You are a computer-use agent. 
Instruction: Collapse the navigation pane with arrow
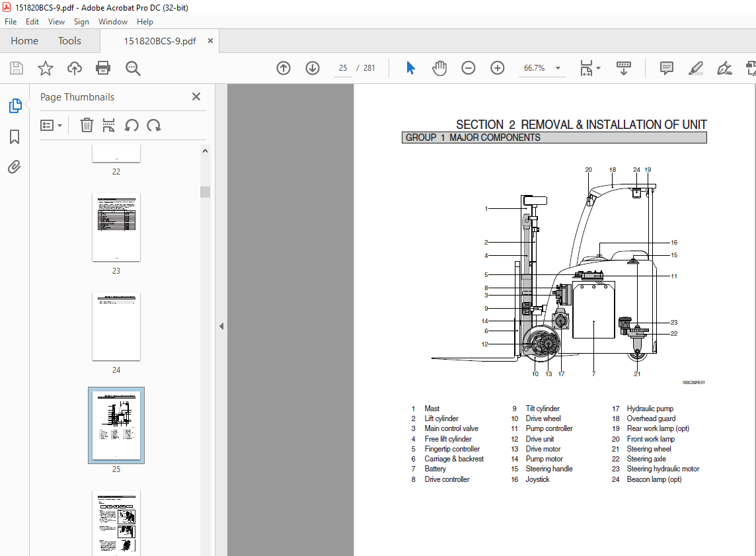tap(221, 326)
